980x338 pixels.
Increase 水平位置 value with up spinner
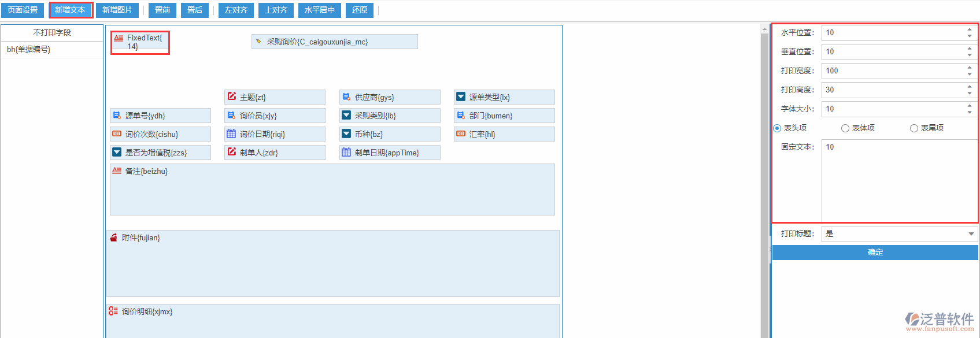pos(970,29)
